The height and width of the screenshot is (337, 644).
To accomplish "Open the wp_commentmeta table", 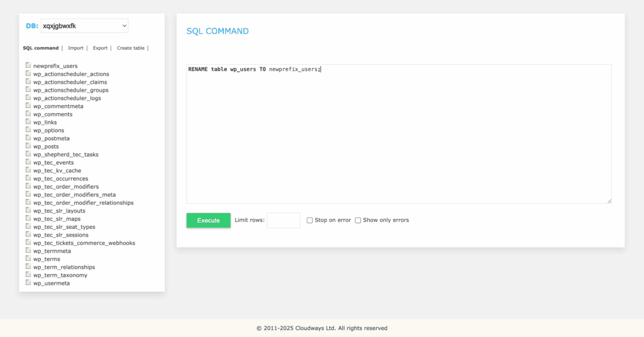I will [58, 106].
